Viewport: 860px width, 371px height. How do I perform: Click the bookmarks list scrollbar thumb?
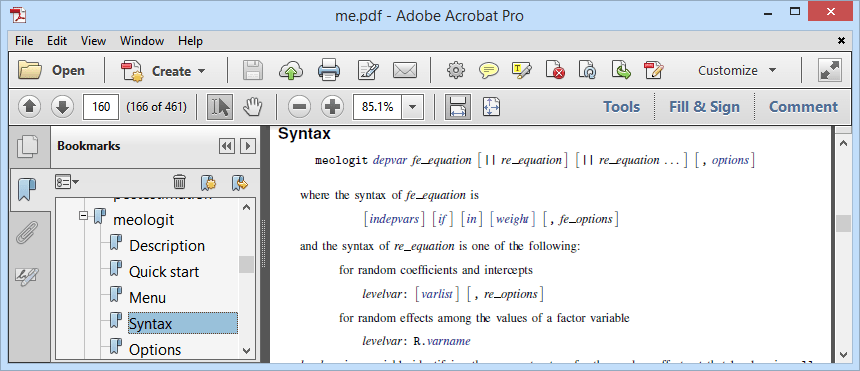pos(246,265)
